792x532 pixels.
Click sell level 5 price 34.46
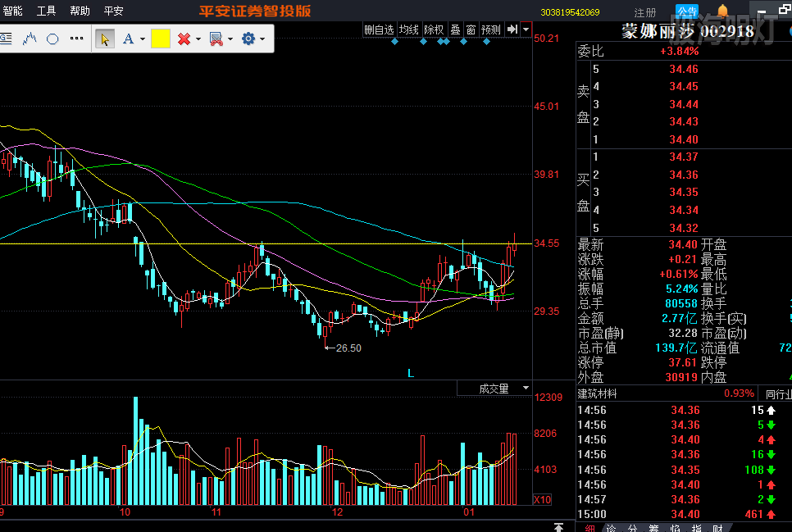click(x=684, y=69)
